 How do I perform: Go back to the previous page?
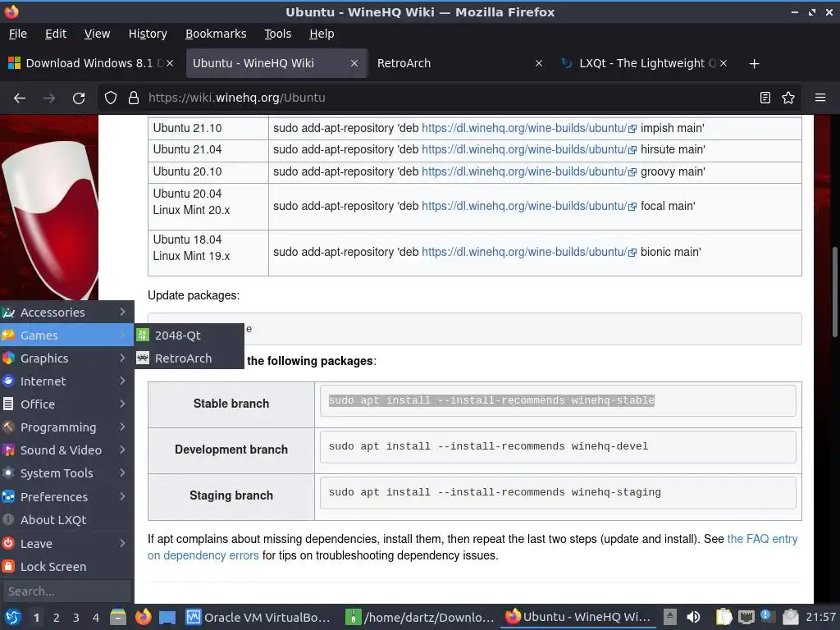[20, 98]
